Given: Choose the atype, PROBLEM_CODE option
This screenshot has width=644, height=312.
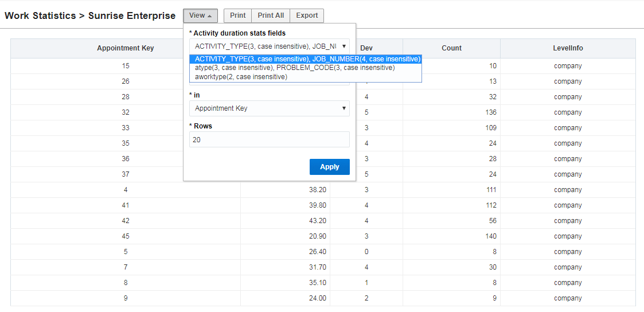Looking at the screenshot, I should pos(295,68).
